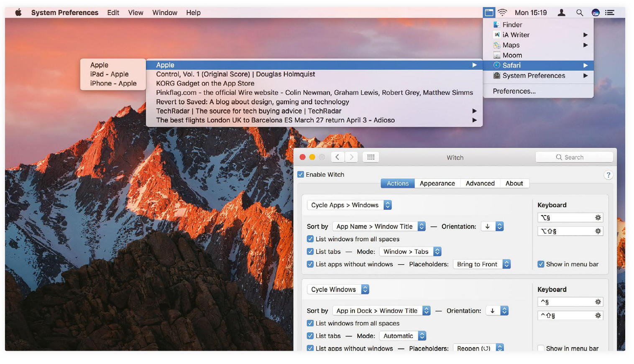Open the Wi-Fi status icon
The height and width of the screenshot is (364, 634).
click(x=502, y=13)
